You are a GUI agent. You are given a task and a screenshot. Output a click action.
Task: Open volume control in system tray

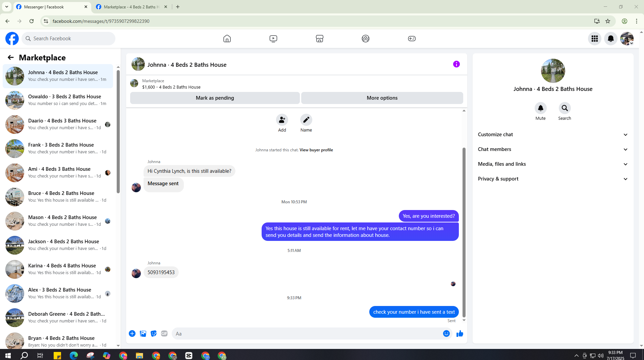coord(600,355)
